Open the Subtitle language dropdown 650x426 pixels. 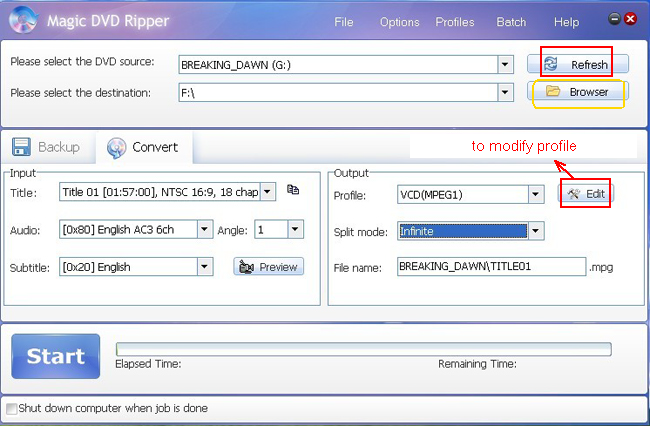(x=205, y=266)
